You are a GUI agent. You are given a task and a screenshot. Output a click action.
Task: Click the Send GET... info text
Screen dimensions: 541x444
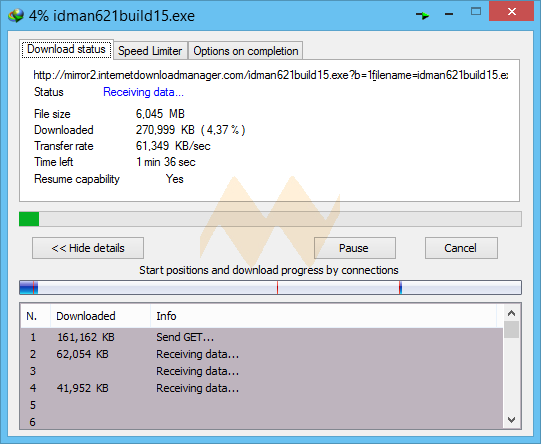tap(185, 337)
